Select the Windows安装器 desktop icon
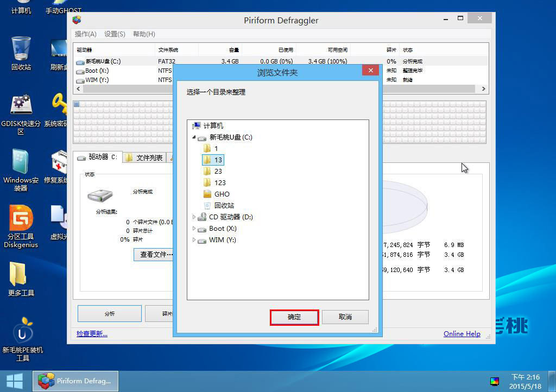 21,170
